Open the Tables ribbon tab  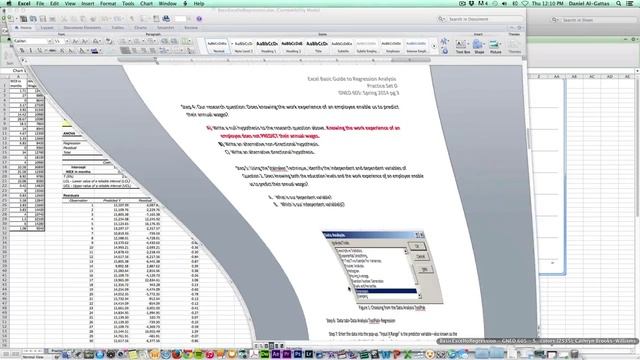pos(118,28)
